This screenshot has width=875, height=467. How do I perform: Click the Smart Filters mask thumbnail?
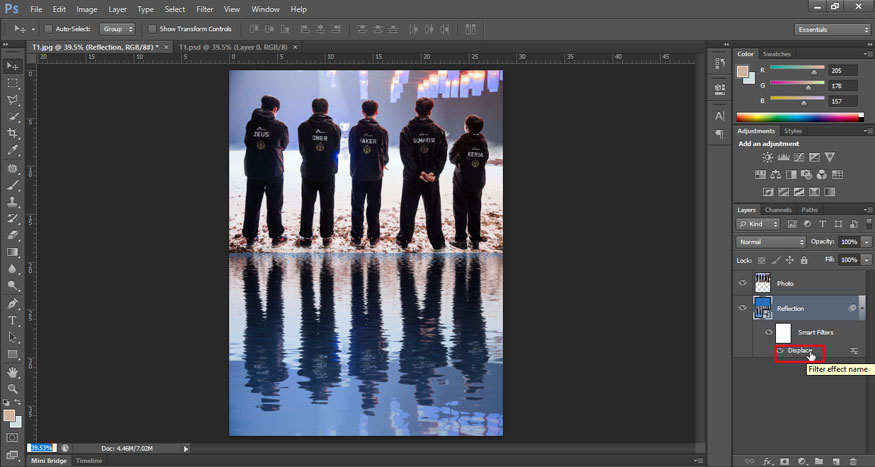point(783,332)
